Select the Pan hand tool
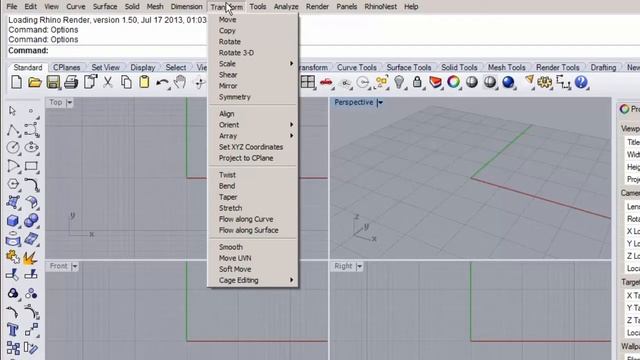The image size is (640, 360). pyautogui.click(x=180, y=82)
